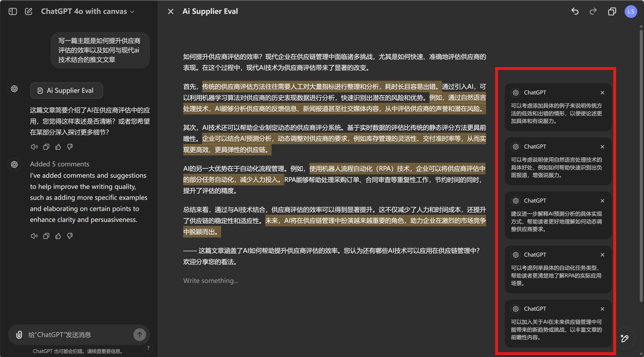Dismiss the comment about 新趋势或挑战
The width and height of the screenshot is (644, 357).
(602, 309)
